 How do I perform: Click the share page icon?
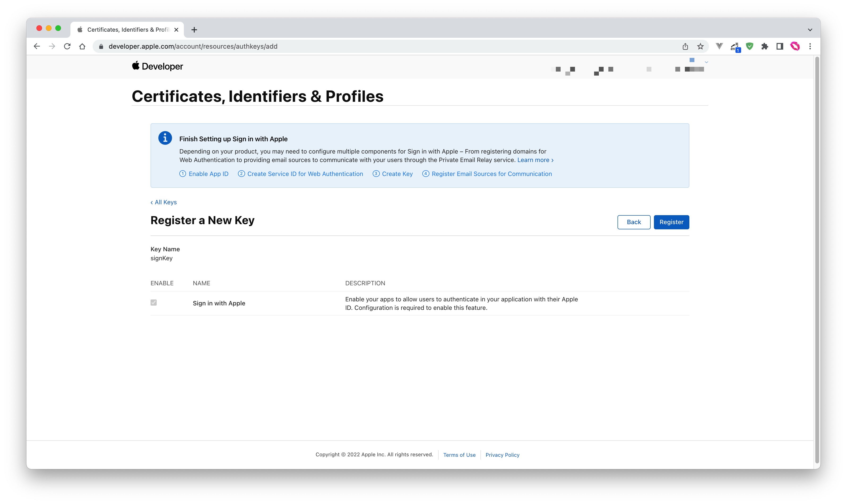(x=685, y=47)
